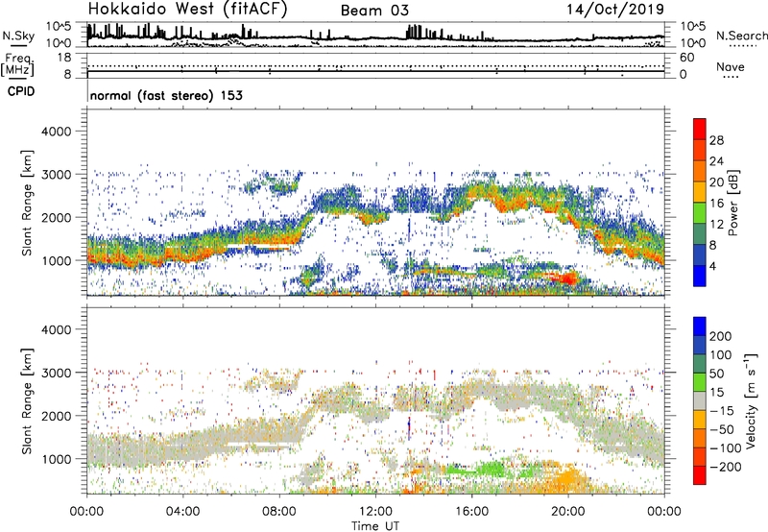768x532 pixels.
Task: Click the 'Velocity [m s-1]' colorbar label
Action: pyautogui.click(x=750, y=400)
